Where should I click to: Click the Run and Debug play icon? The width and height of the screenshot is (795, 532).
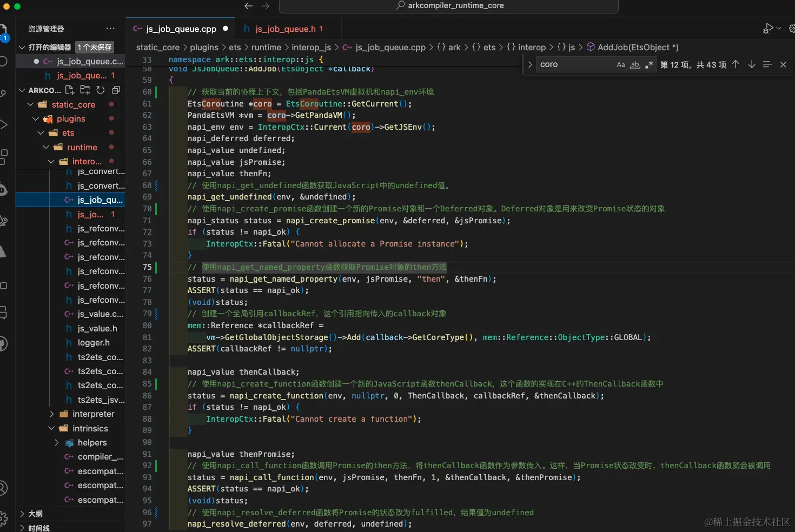pos(767,29)
